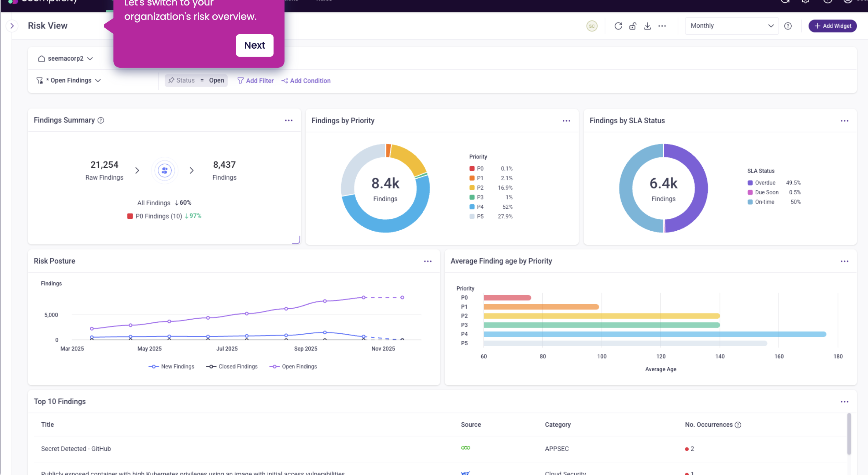Viewport: 868px width, 475px height.
Task: Open Findings by Priority widget menu
Action: pyautogui.click(x=566, y=121)
